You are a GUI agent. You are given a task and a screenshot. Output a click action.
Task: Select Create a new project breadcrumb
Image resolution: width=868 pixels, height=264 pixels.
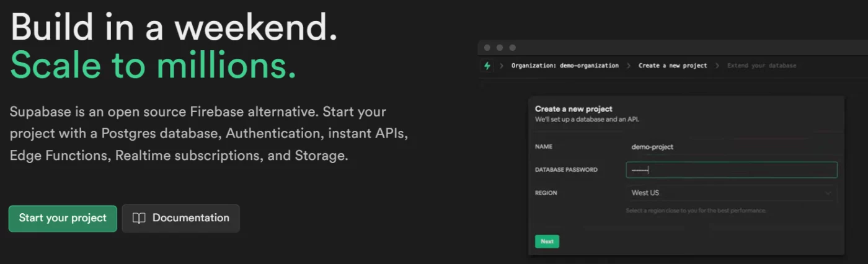click(x=673, y=66)
